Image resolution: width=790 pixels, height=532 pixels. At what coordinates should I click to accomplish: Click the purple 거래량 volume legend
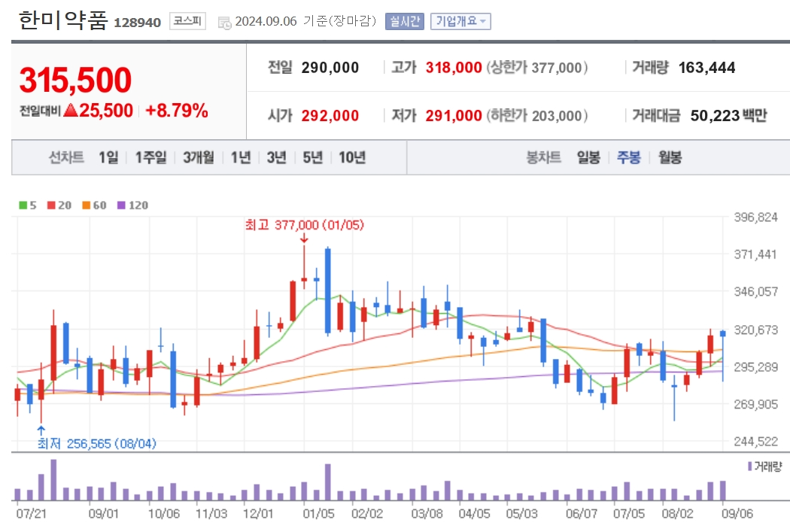point(765,466)
